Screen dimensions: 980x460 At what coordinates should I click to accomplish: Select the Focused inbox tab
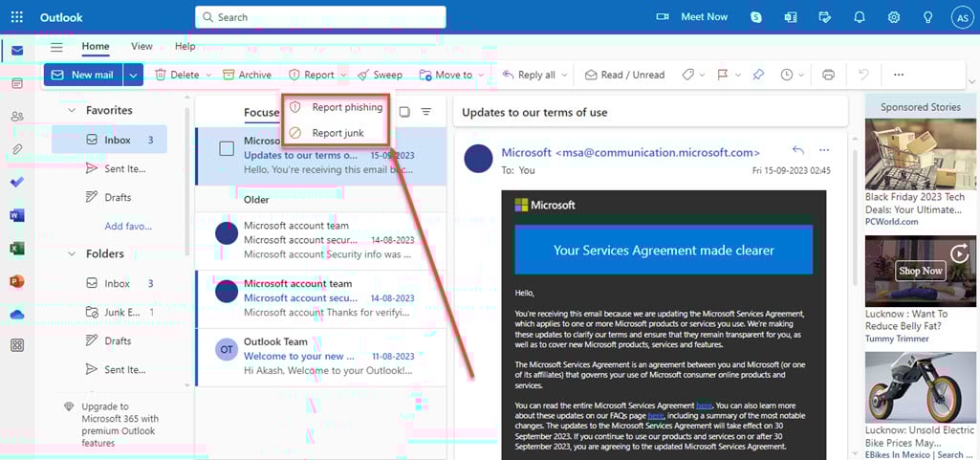tap(261, 113)
